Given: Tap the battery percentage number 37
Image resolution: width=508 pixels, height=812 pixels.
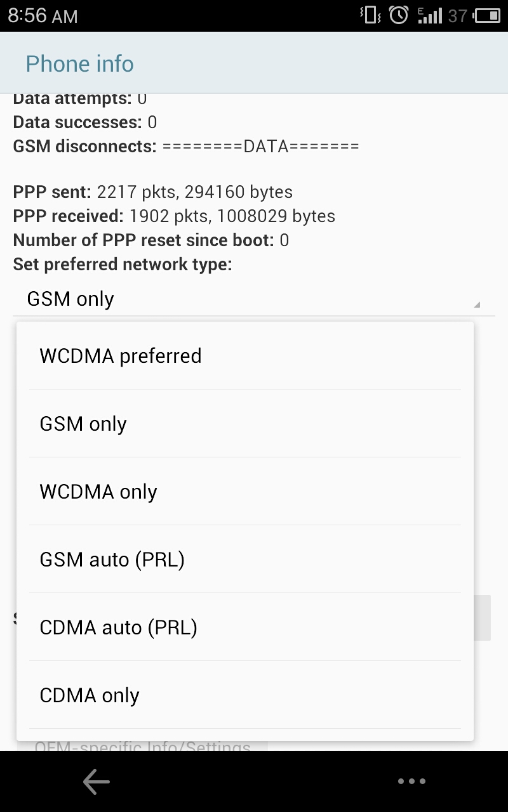Looking at the screenshot, I should point(457,15).
